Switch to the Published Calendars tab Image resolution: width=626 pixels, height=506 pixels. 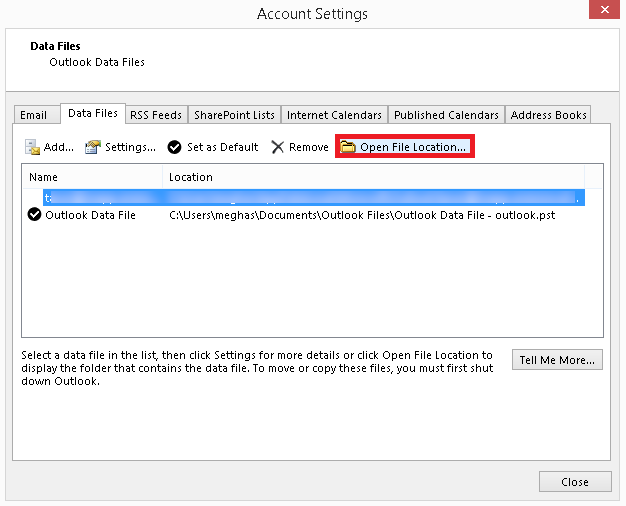pyautogui.click(x=446, y=115)
